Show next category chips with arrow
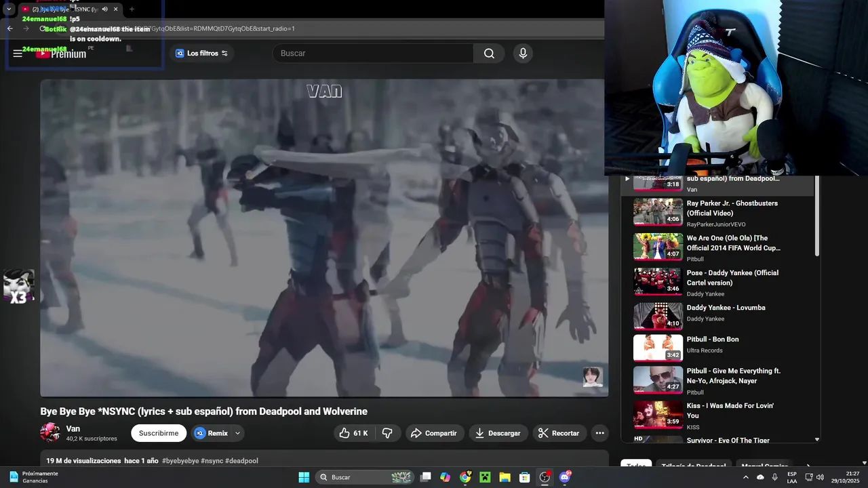Viewport: 868px width, 488px height. pyautogui.click(x=808, y=466)
